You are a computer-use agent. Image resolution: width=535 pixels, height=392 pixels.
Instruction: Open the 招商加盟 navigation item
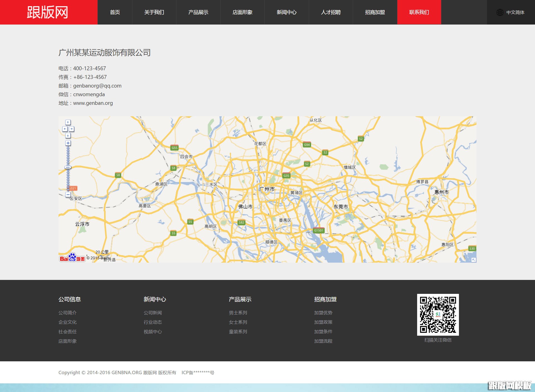point(375,12)
